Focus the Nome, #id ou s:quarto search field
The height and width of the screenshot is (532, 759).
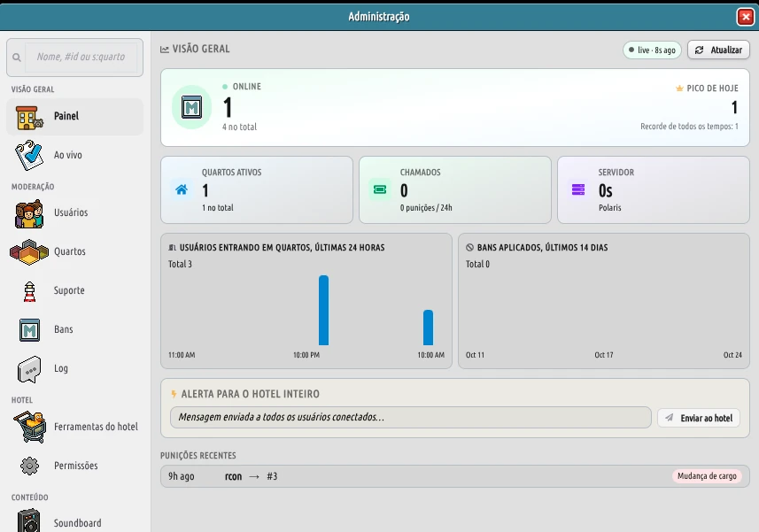(x=81, y=57)
